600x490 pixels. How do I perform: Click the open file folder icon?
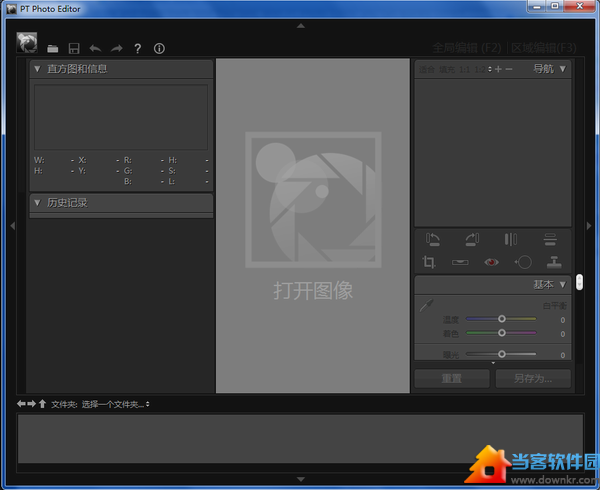pos(52,48)
